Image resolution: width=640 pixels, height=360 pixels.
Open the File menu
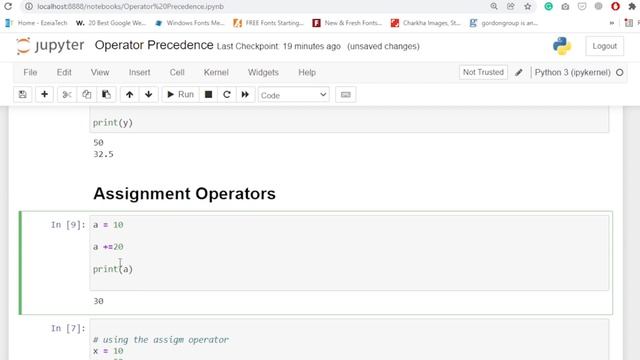30,72
